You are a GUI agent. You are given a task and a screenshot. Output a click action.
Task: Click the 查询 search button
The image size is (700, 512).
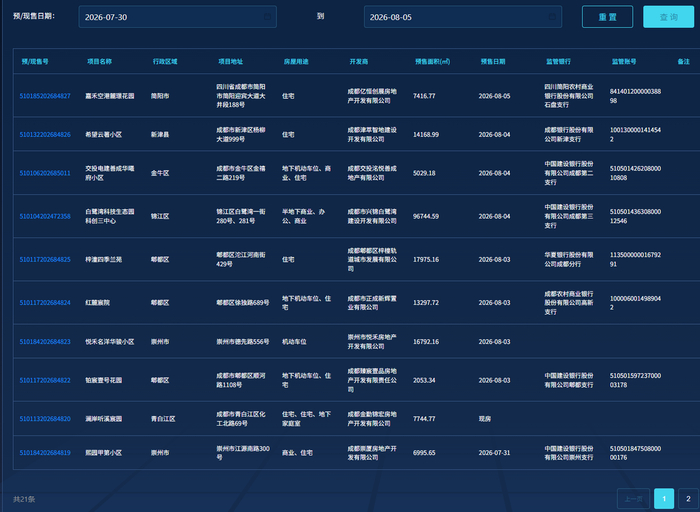tap(668, 17)
